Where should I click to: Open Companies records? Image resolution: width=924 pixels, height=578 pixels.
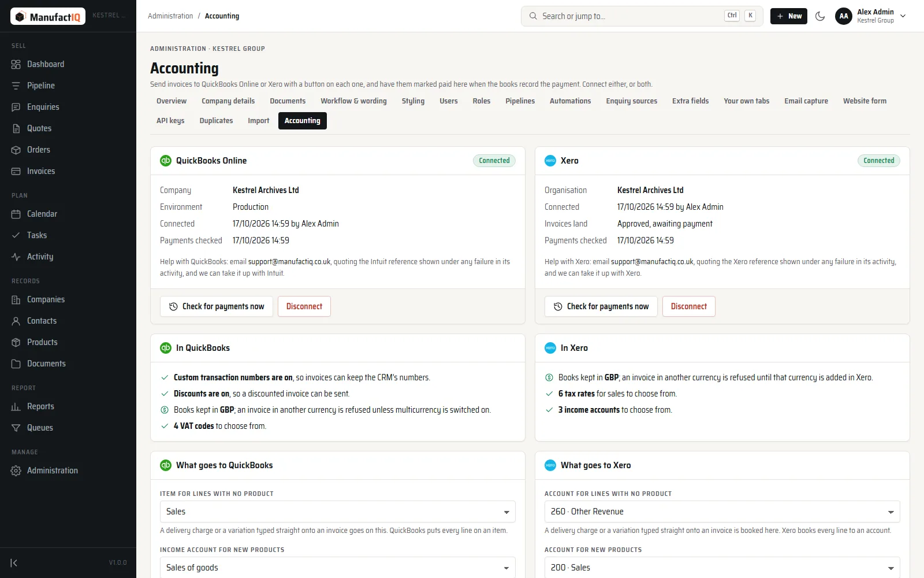pyautogui.click(x=68, y=299)
